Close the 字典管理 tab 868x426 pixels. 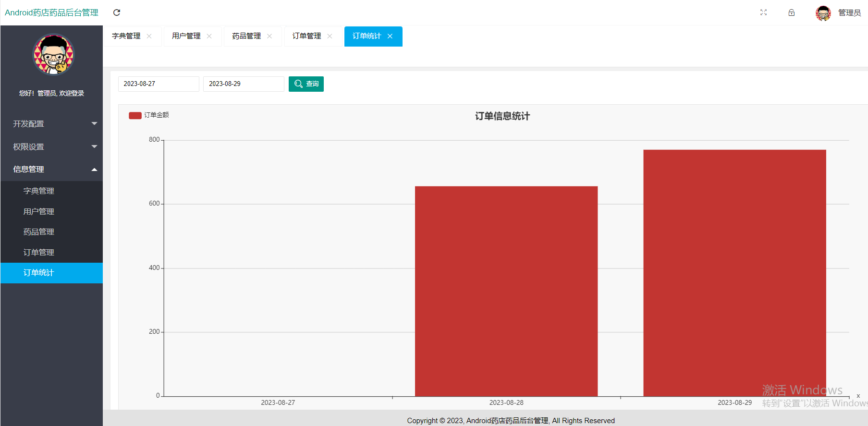click(149, 37)
